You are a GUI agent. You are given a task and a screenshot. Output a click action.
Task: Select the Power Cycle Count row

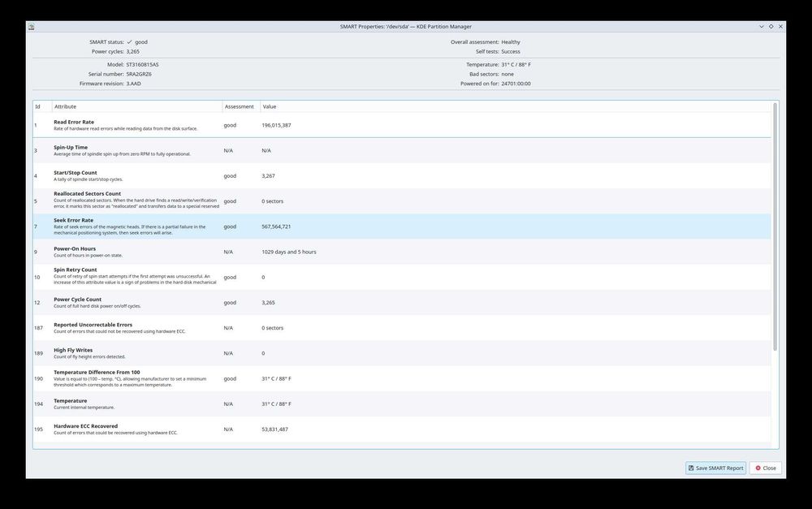402,303
